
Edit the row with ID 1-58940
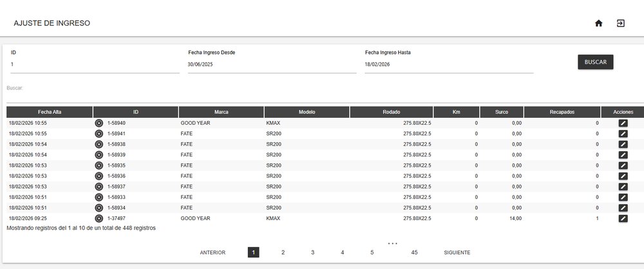[x=623, y=123]
